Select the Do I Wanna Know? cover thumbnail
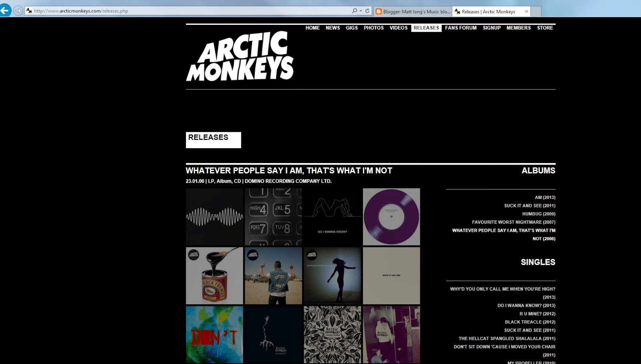This screenshot has height=364, width=641. [x=333, y=217]
